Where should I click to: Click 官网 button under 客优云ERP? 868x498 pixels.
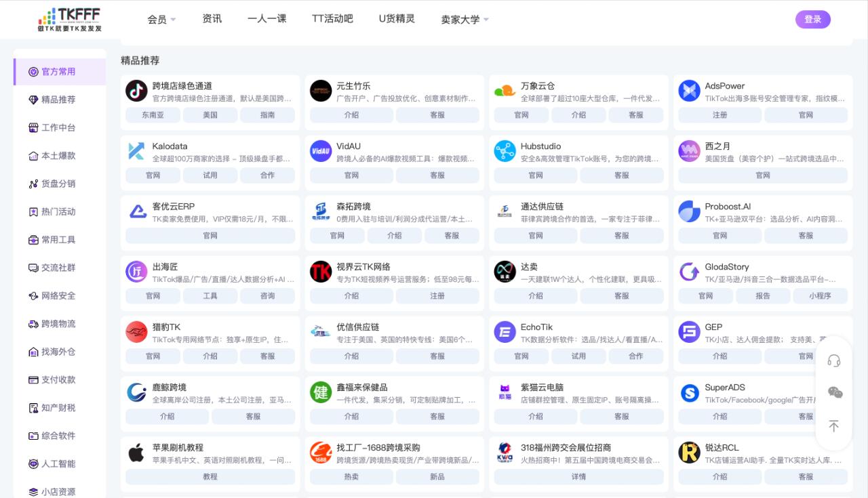[x=210, y=235]
